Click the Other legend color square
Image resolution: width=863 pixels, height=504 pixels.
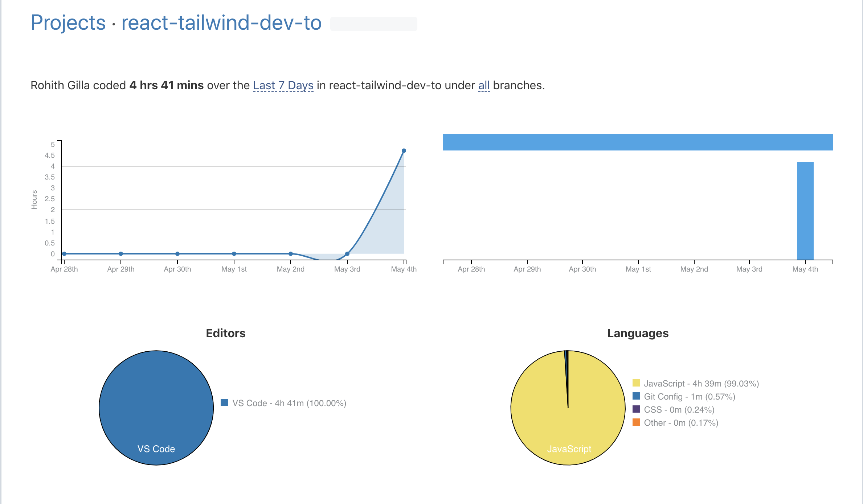coord(636,422)
